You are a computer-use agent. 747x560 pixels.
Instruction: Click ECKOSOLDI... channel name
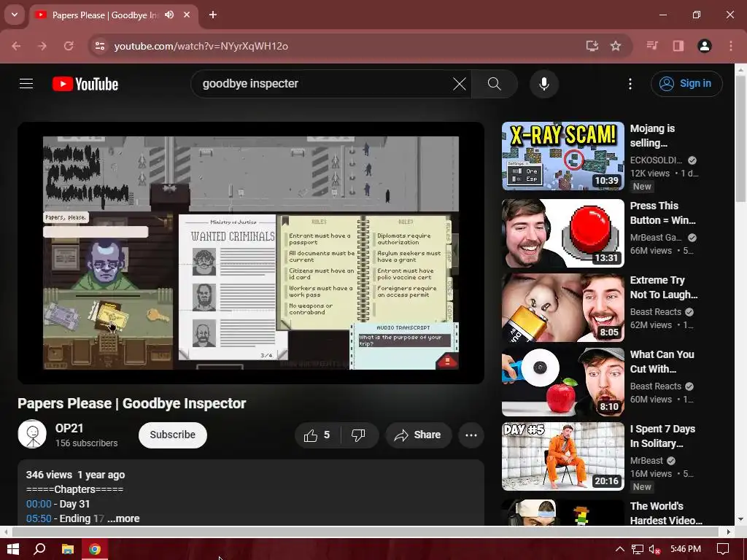[x=656, y=160]
